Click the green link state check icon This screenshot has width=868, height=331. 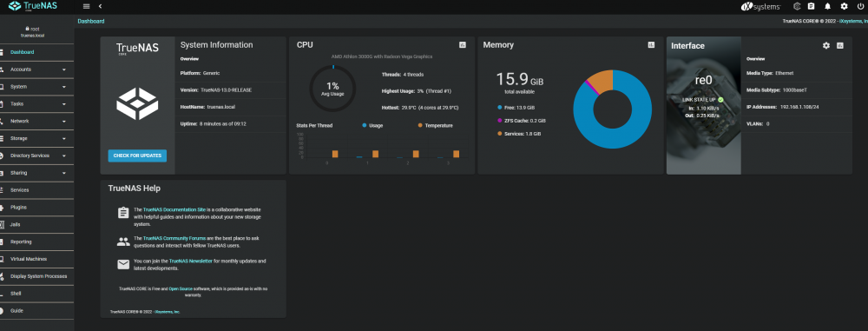720,100
